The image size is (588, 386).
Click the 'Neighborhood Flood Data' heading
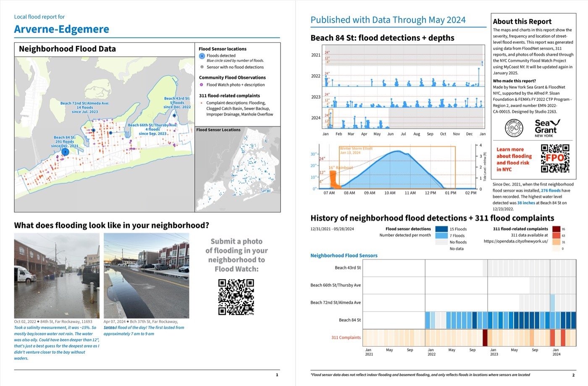(67, 49)
